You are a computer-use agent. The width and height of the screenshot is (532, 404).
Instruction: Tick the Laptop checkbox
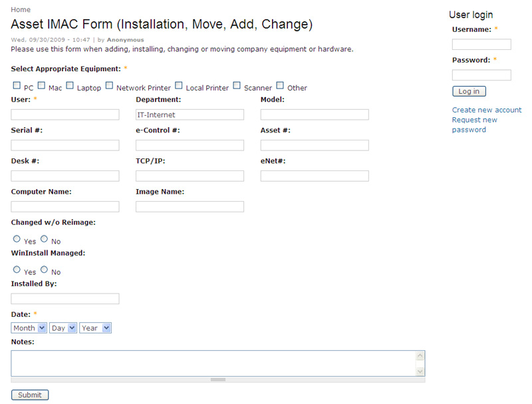(x=70, y=85)
